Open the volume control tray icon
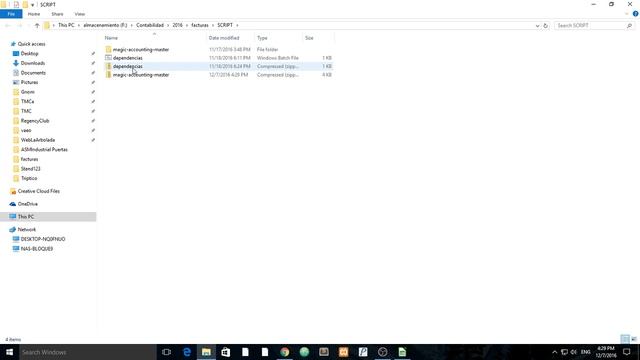Image resolution: width=640 pixels, height=360 pixels. (x=574, y=352)
